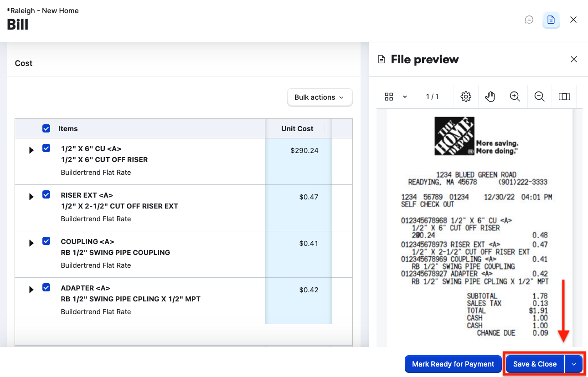Click the Cost section heading

point(24,63)
